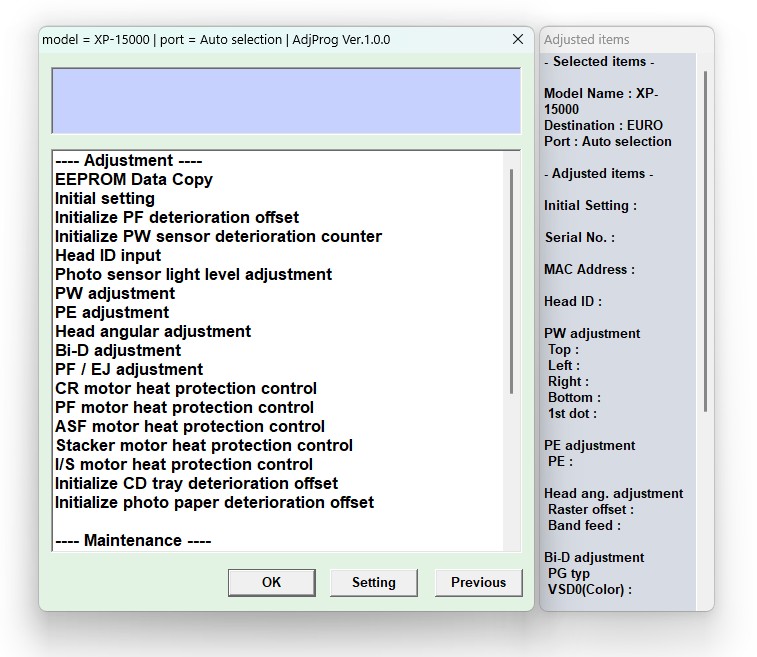The image size is (757, 657).
Task: Select CR motor heat protection control
Action: [x=185, y=389]
